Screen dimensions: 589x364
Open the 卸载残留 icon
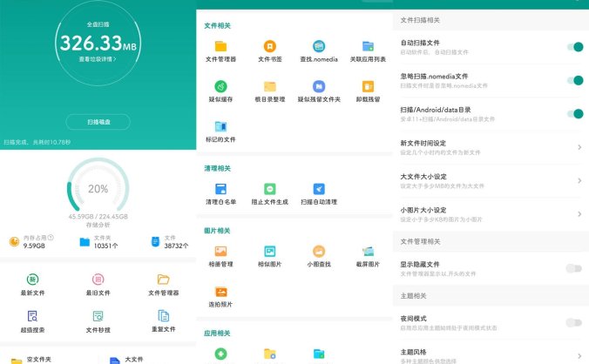coord(368,86)
